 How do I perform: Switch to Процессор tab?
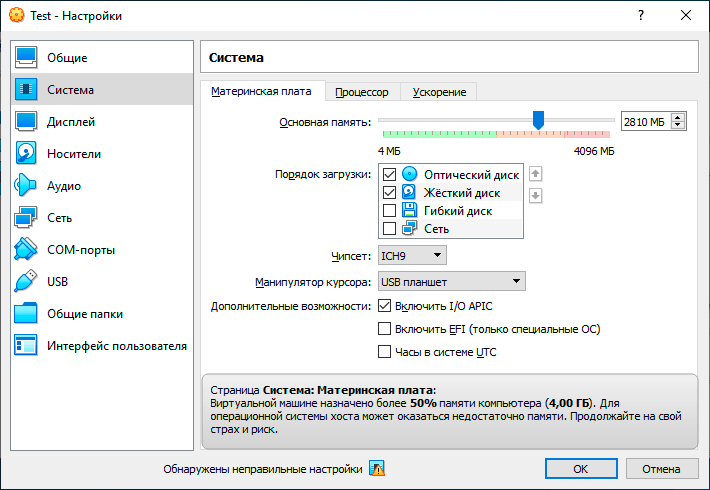362,92
